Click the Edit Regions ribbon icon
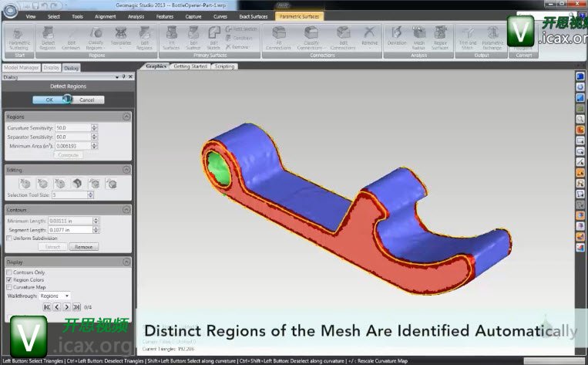The width and height of the screenshot is (588, 365). [x=144, y=39]
